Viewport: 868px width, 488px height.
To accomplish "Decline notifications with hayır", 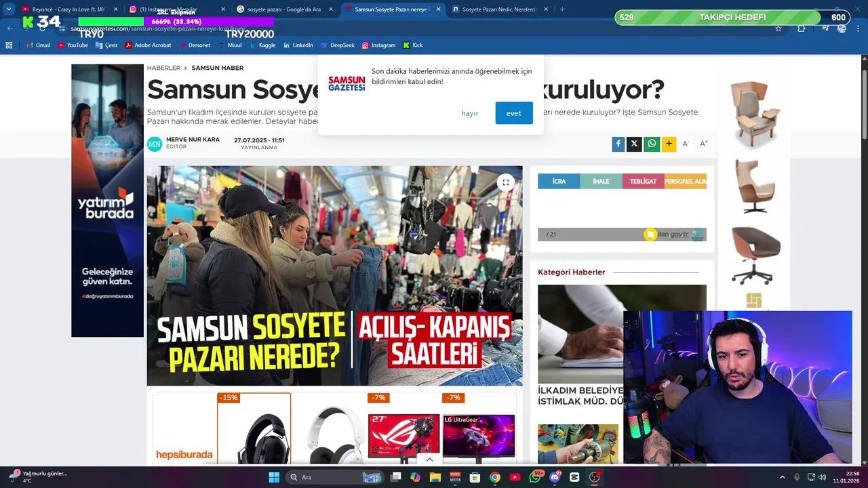I will pyautogui.click(x=470, y=113).
